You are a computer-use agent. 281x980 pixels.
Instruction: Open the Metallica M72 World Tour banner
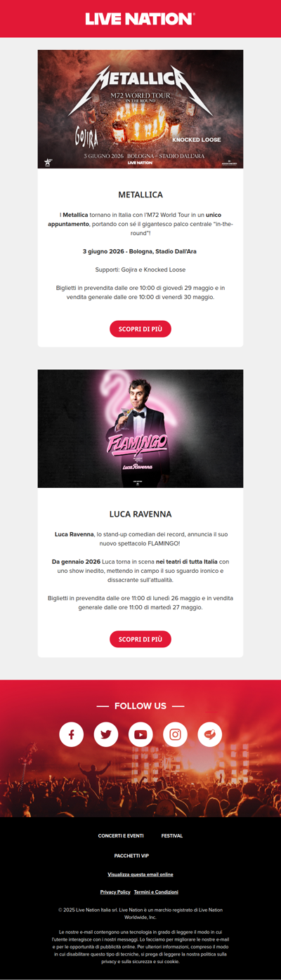(140, 109)
